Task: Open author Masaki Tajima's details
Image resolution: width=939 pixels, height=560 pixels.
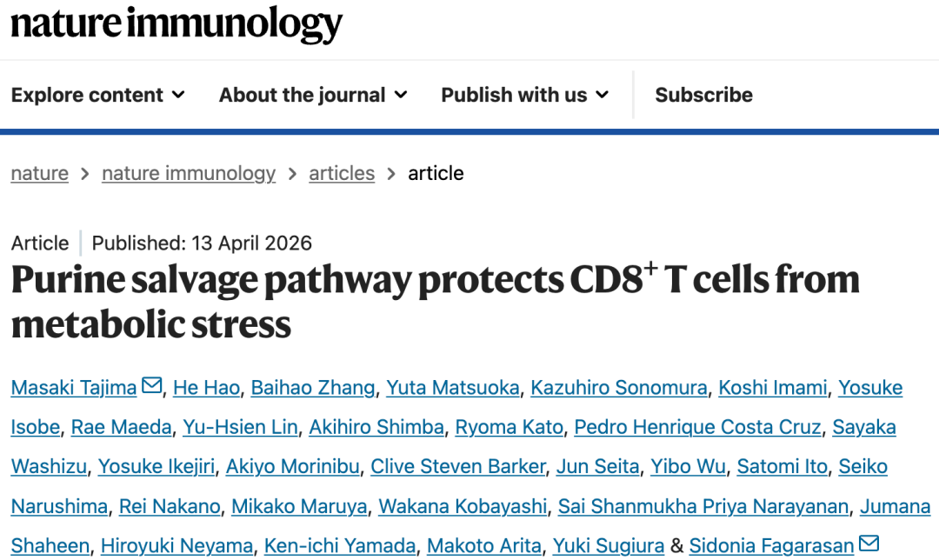Action: coord(74,387)
